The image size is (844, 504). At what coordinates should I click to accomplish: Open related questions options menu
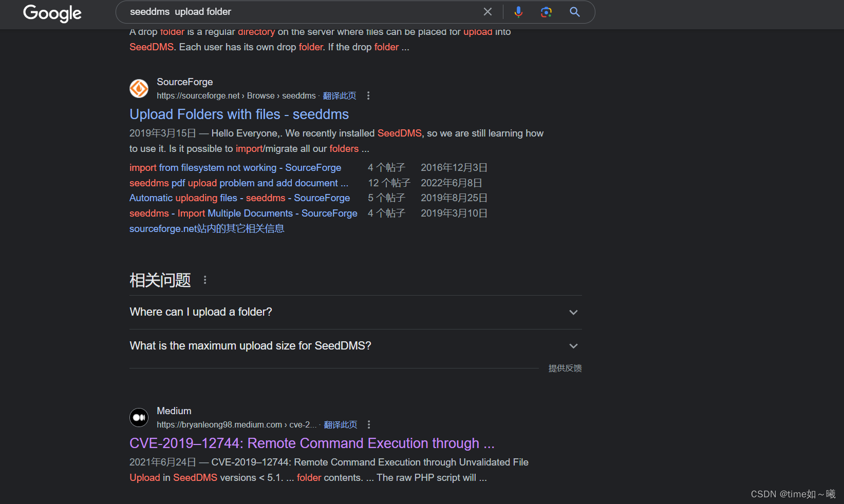click(x=205, y=280)
